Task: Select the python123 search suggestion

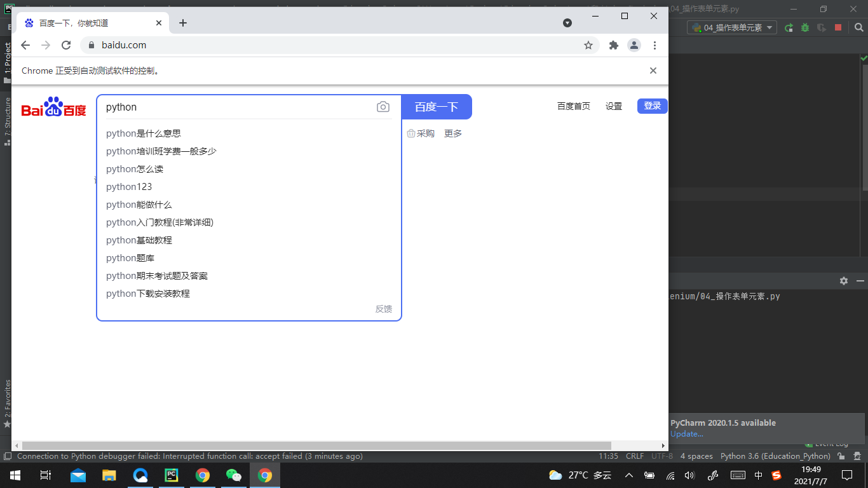Action: pos(129,186)
